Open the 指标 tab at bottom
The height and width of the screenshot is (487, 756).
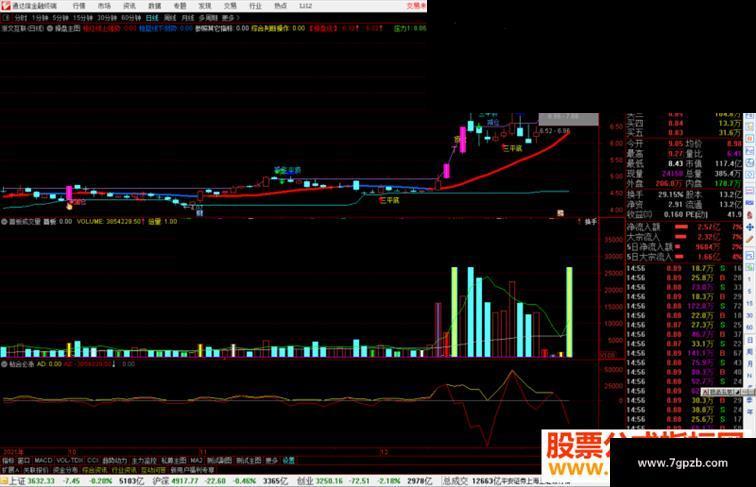pyautogui.click(x=8, y=460)
